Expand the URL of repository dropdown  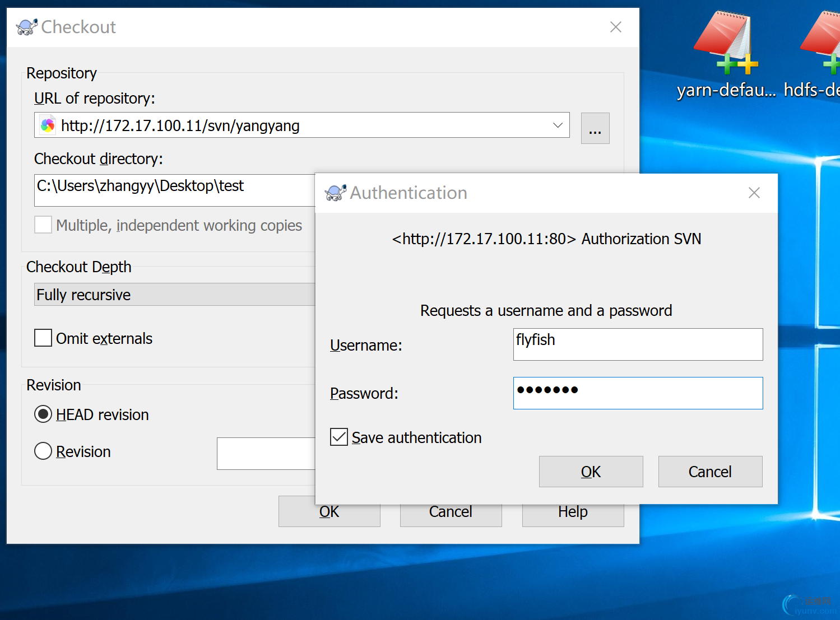[558, 125]
